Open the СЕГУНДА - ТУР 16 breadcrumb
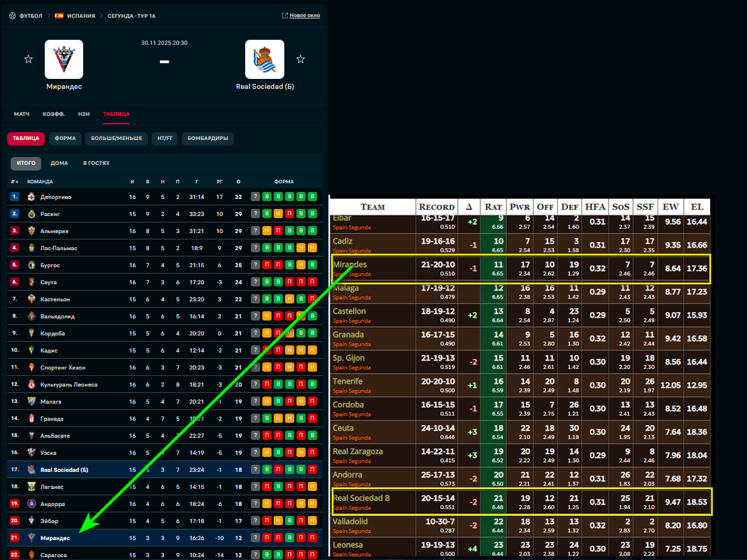Image resolution: width=747 pixels, height=560 pixels. (131, 15)
